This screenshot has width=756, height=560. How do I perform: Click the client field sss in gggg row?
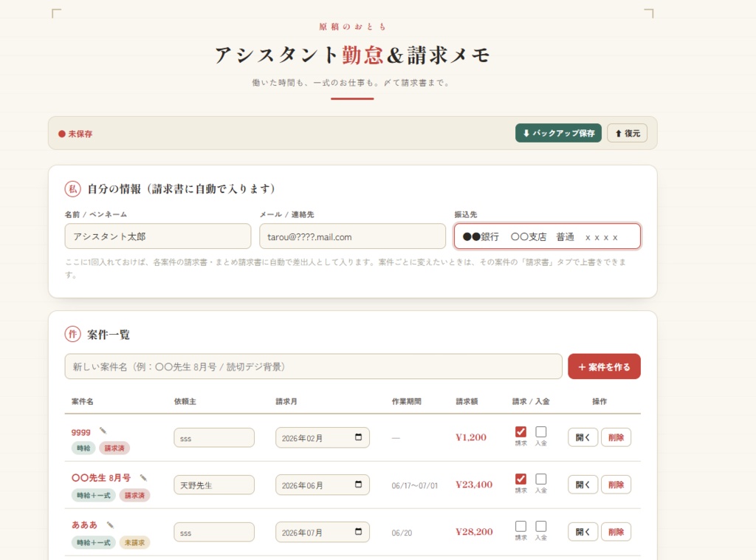pos(214,438)
